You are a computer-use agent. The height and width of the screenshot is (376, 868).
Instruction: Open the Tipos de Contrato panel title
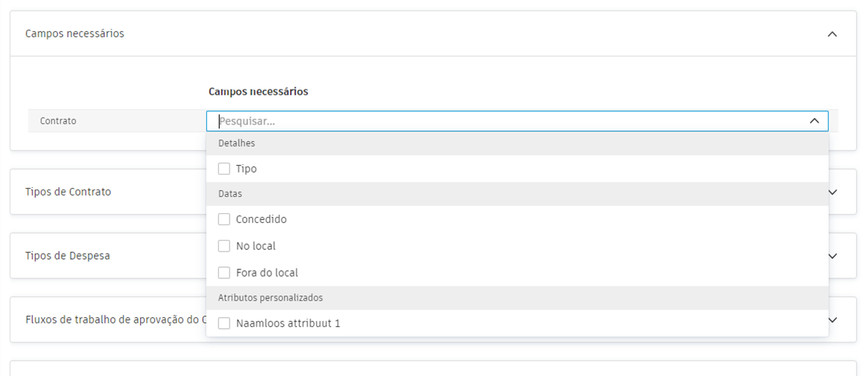coord(68,192)
